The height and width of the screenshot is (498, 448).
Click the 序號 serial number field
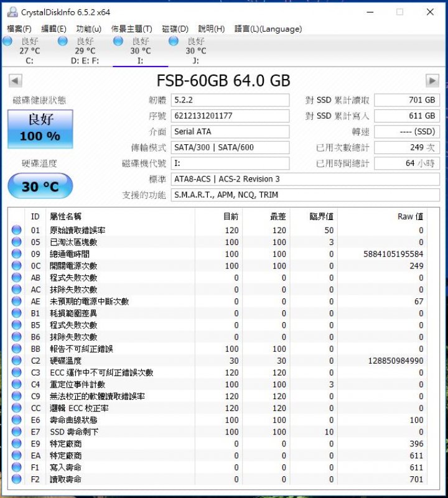(x=230, y=116)
